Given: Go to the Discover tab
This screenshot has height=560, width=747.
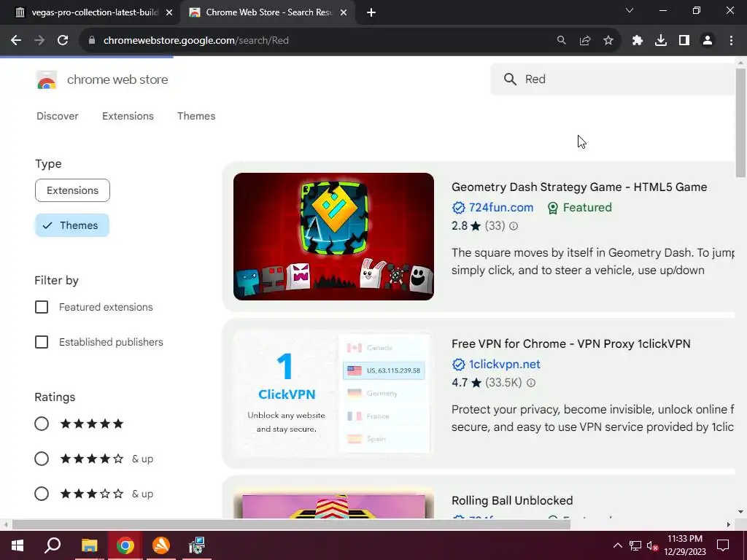Looking at the screenshot, I should (x=58, y=116).
